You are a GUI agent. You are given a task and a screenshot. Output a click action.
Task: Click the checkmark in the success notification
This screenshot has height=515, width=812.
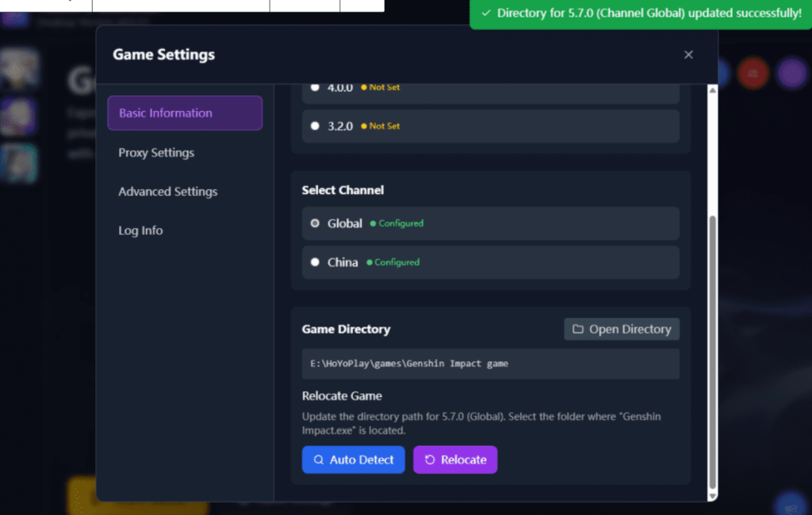click(486, 13)
